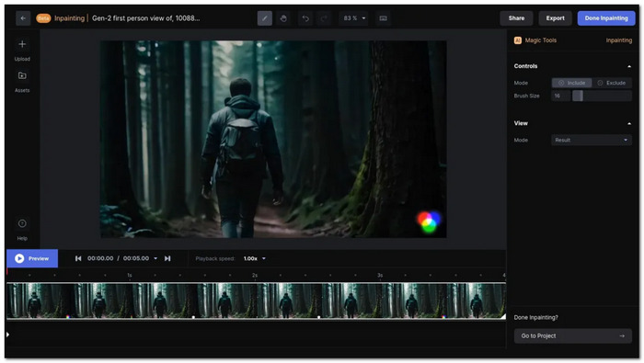The image size is (644, 363).
Task: Open Magic Tools panel
Action: click(535, 40)
